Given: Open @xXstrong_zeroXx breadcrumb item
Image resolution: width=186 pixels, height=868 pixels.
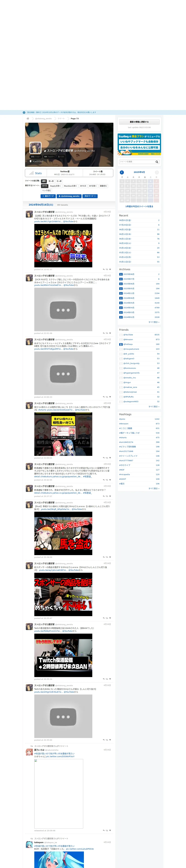Looking at the screenshot, I should pyautogui.click(x=44, y=119).
